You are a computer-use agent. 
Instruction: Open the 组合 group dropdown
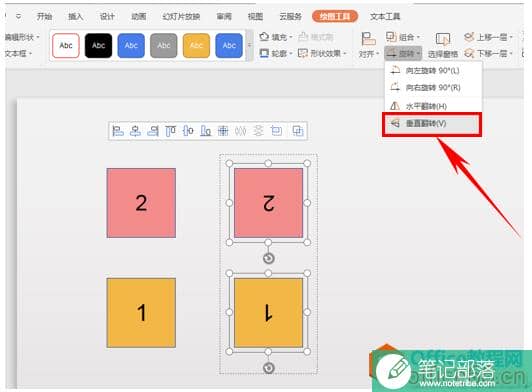point(403,37)
